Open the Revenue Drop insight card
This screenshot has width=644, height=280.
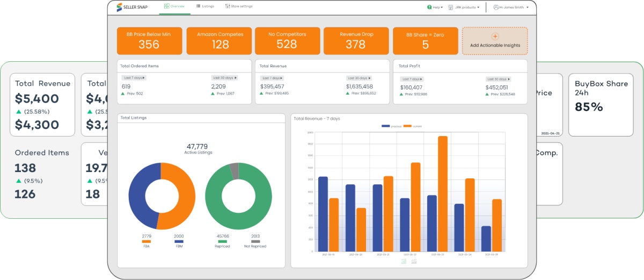pyautogui.click(x=355, y=41)
